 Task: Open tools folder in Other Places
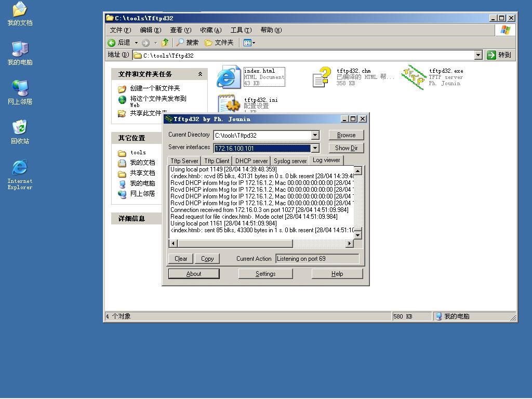pyautogui.click(x=138, y=153)
